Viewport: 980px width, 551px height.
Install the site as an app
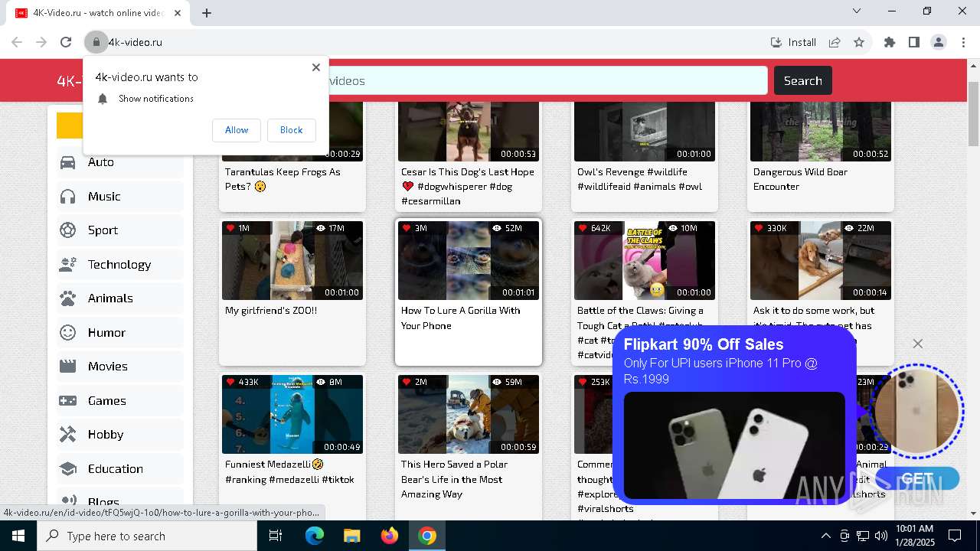point(793,42)
